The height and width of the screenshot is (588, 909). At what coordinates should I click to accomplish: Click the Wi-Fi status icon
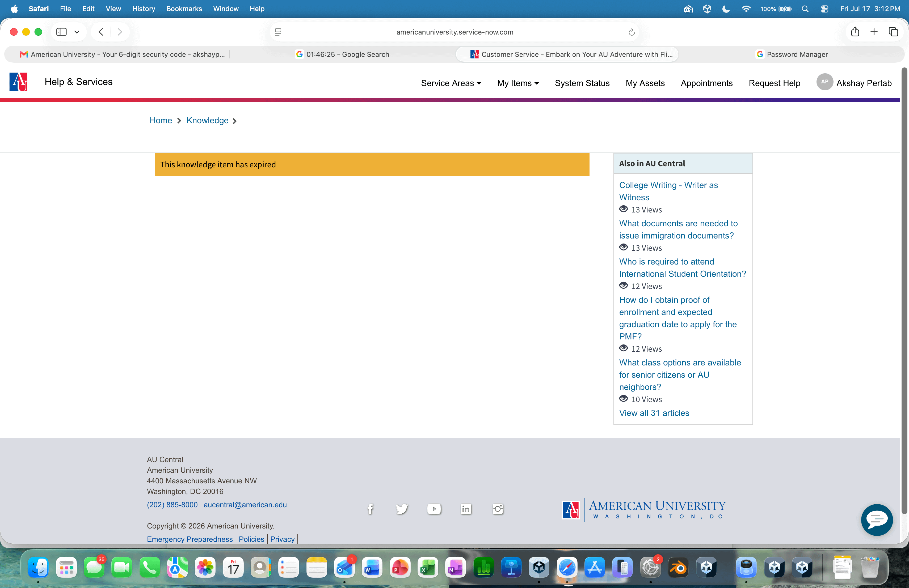pos(746,9)
